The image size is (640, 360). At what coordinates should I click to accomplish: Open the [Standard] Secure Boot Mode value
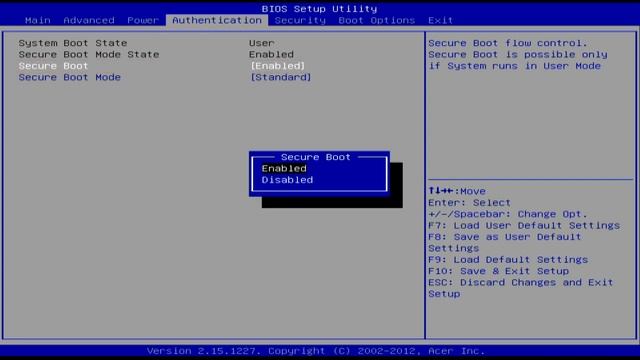pos(281,77)
